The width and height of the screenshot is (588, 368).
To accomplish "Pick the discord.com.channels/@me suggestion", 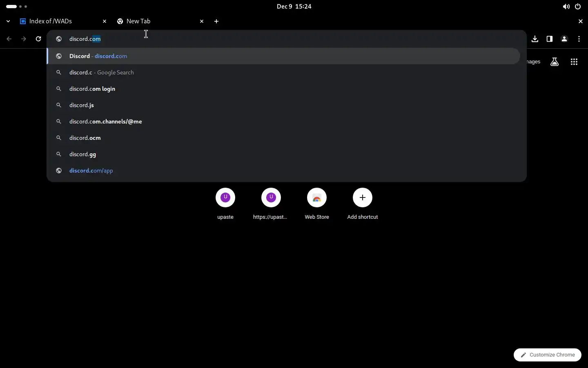I will point(284,121).
